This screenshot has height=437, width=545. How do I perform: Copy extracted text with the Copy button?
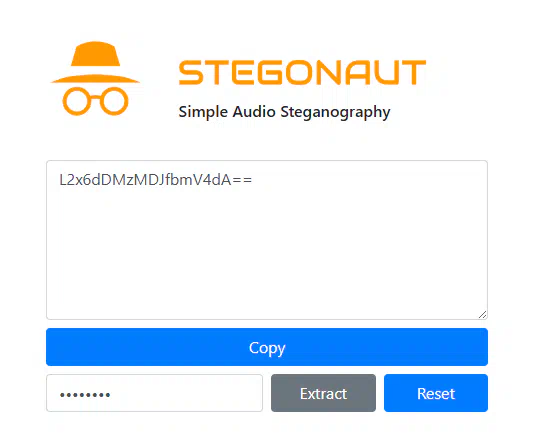[x=267, y=347]
